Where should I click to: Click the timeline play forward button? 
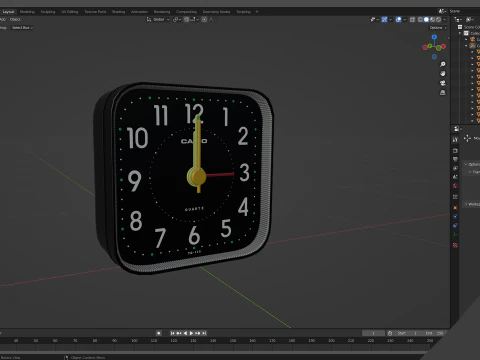pos(191,333)
